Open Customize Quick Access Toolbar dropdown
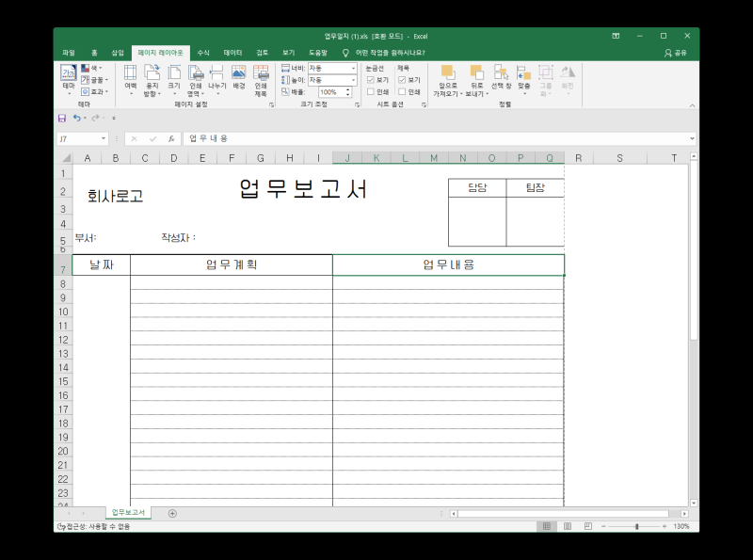The image size is (753, 560). coord(114,119)
